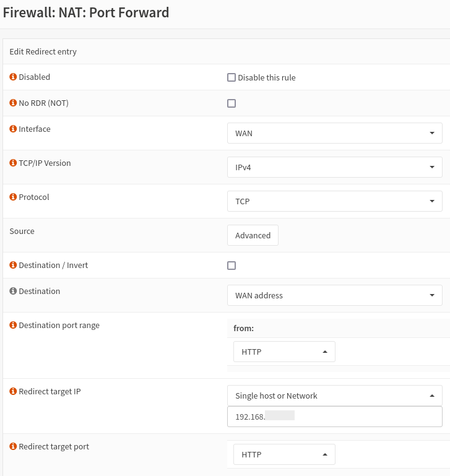
Task: Click the info icon next to Disabled
Action: tap(13, 77)
